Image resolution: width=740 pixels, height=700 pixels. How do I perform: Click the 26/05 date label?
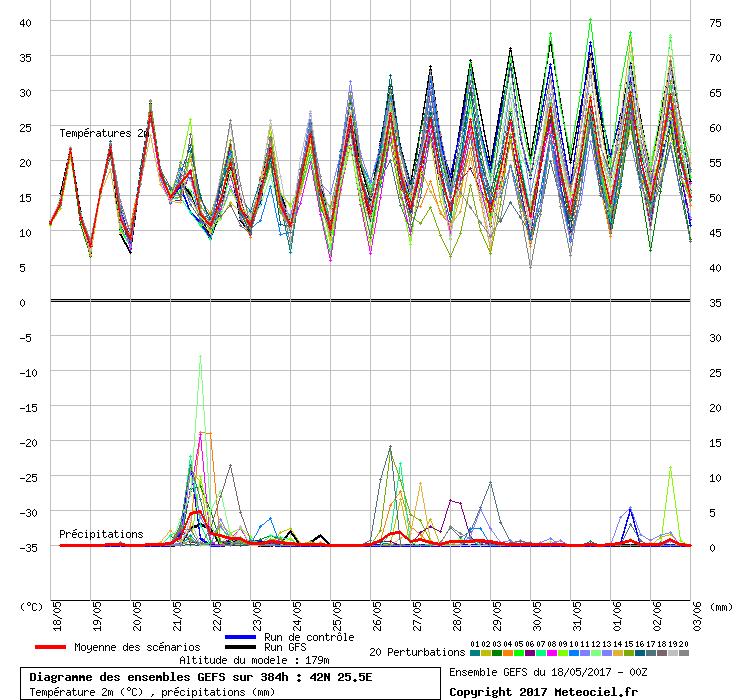[x=377, y=616]
